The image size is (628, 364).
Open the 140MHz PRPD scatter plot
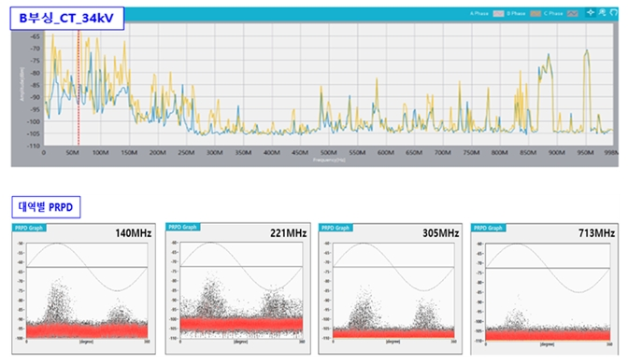[87, 290]
